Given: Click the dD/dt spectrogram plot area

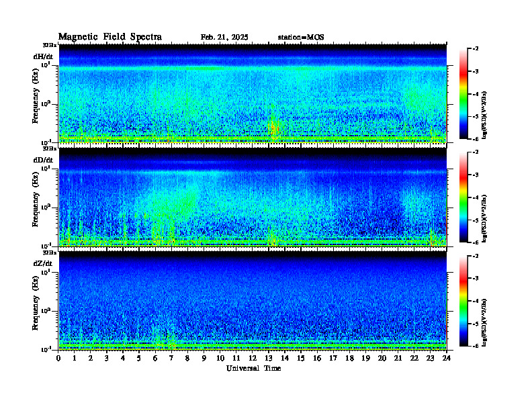Looking at the screenshot, I should click(253, 197).
